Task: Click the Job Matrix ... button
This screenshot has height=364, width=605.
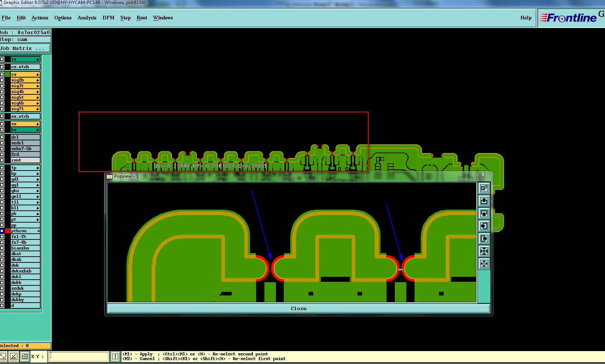Action: click(x=25, y=48)
